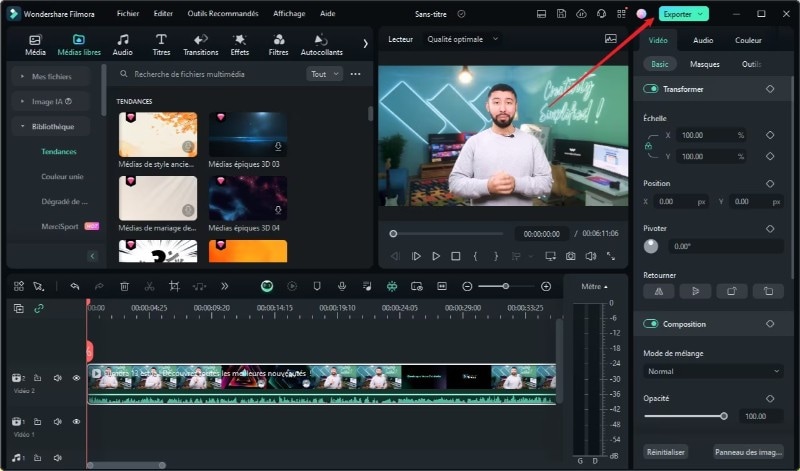This screenshot has height=471, width=800.
Task: Toggle the Composition switch
Action: coord(651,324)
